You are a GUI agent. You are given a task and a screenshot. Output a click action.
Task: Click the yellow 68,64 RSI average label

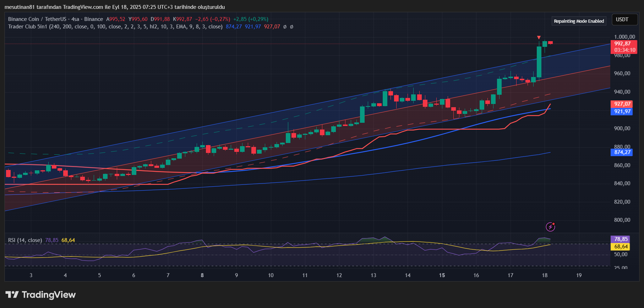[621, 247]
